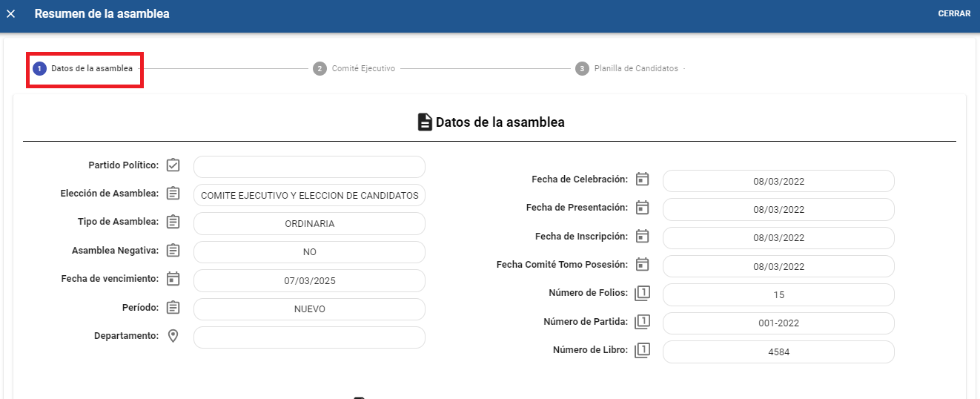
Task: Click the Elección de Asamblea clipboard icon
Action: pyautogui.click(x=173, y=194)
